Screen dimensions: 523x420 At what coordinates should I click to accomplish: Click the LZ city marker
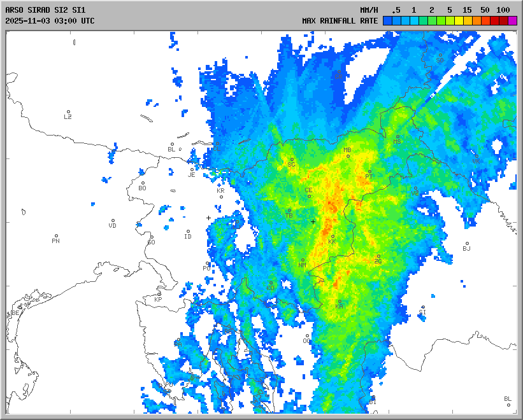(x=69, y=111)
